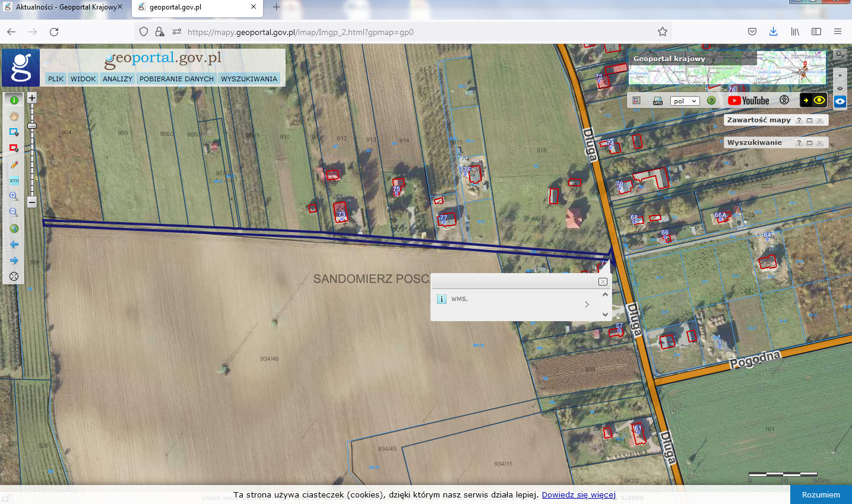852x504 pixels.
Task: Toggle the blue eye visibility button
Action: (840, 102)
